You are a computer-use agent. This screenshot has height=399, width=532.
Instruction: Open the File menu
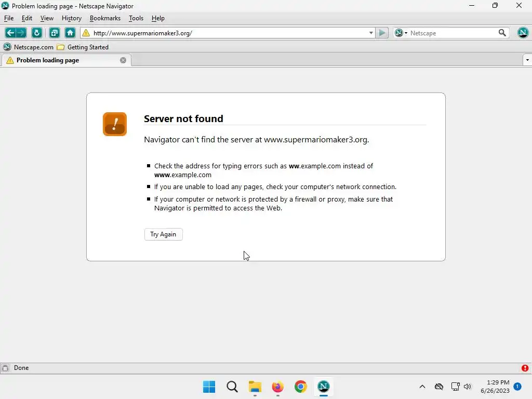click(x=9, y=18)
